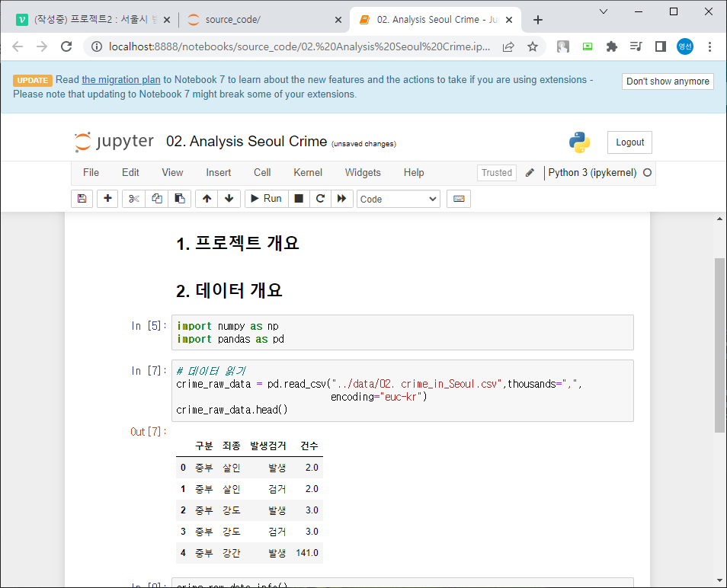Click the 2. 데이터 개요 heading

pyautogui.click(x=229, y=290)
